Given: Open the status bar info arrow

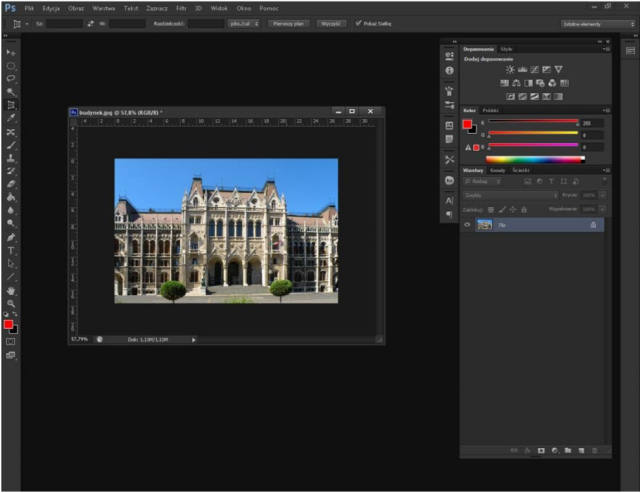Looking at the screenshot, I should tap(193, 340).
